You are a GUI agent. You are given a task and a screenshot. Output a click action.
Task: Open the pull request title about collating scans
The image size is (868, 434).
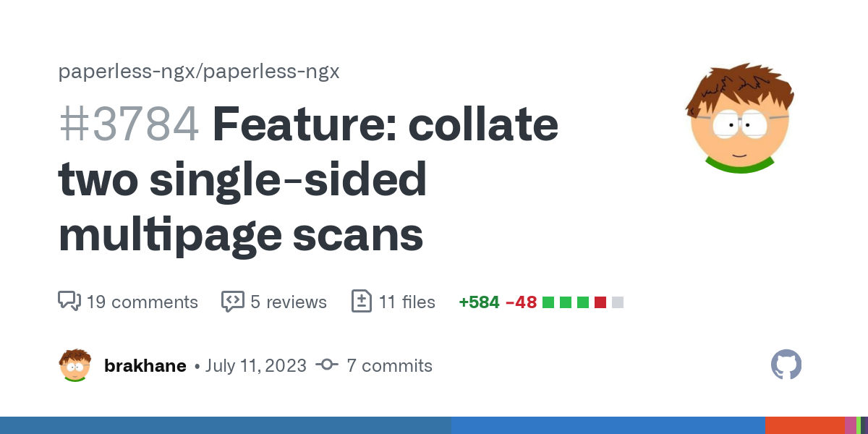tap(308, 179)
